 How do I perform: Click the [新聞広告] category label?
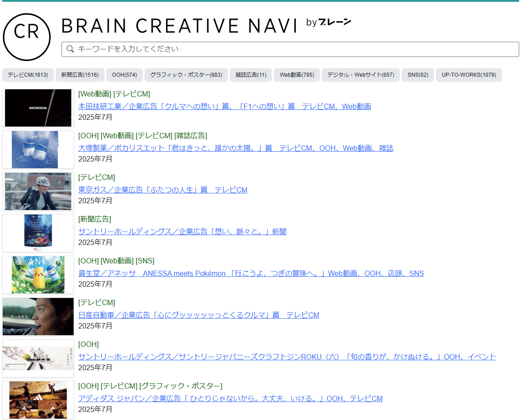pos(95,219)
